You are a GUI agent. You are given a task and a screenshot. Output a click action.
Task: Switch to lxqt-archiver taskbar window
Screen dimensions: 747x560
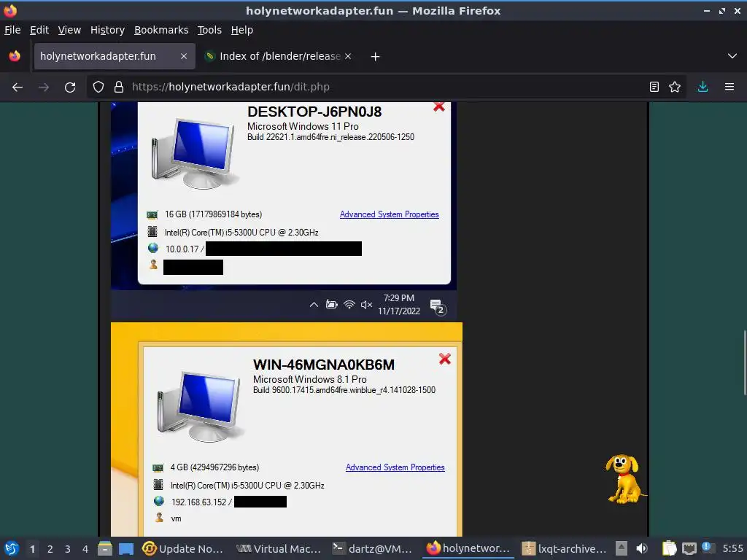click(x=564, y=548)
